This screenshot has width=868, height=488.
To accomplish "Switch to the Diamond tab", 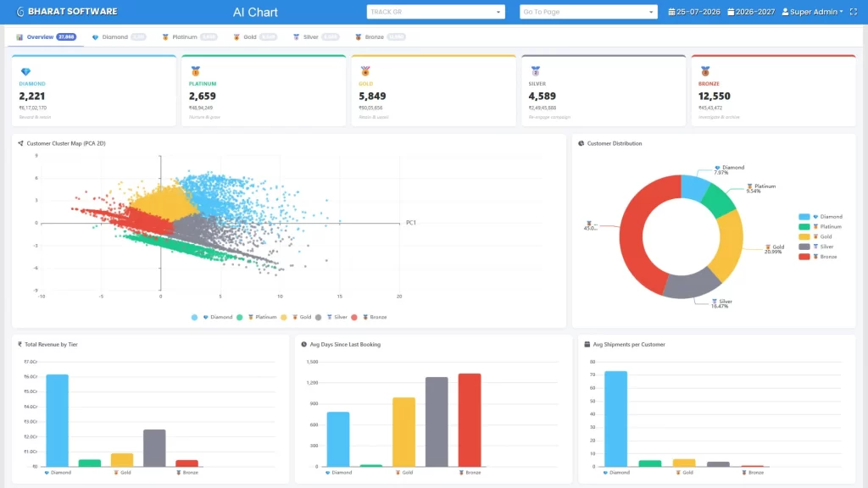I will tap(119, 37).
